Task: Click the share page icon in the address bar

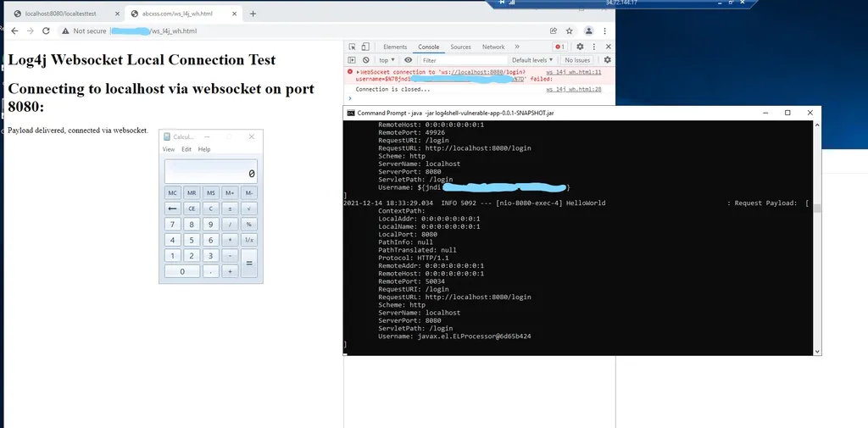Action: (554, 31)
